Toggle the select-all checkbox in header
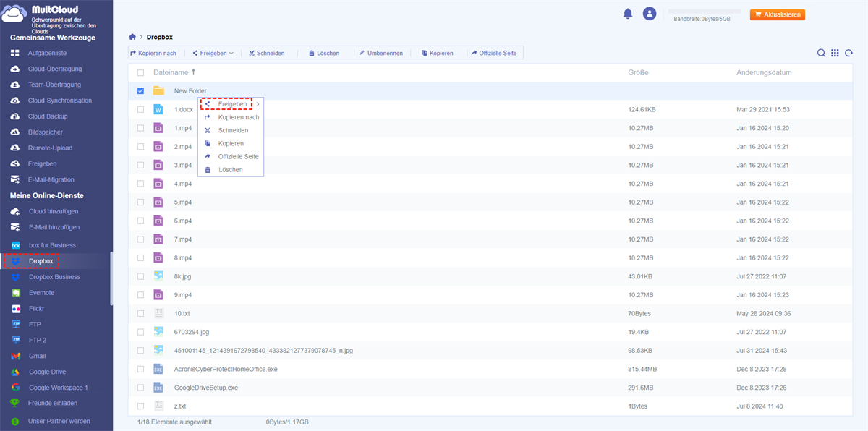This screenshot has height=431, width=868. pos(140,73)
